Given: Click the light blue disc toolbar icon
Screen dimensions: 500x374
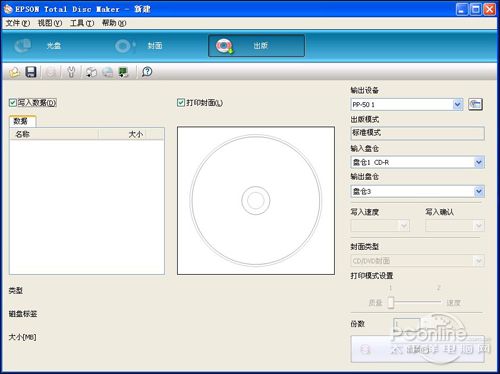Looking at the screenshot, I should pyautogui.click(x=107, y=72).
